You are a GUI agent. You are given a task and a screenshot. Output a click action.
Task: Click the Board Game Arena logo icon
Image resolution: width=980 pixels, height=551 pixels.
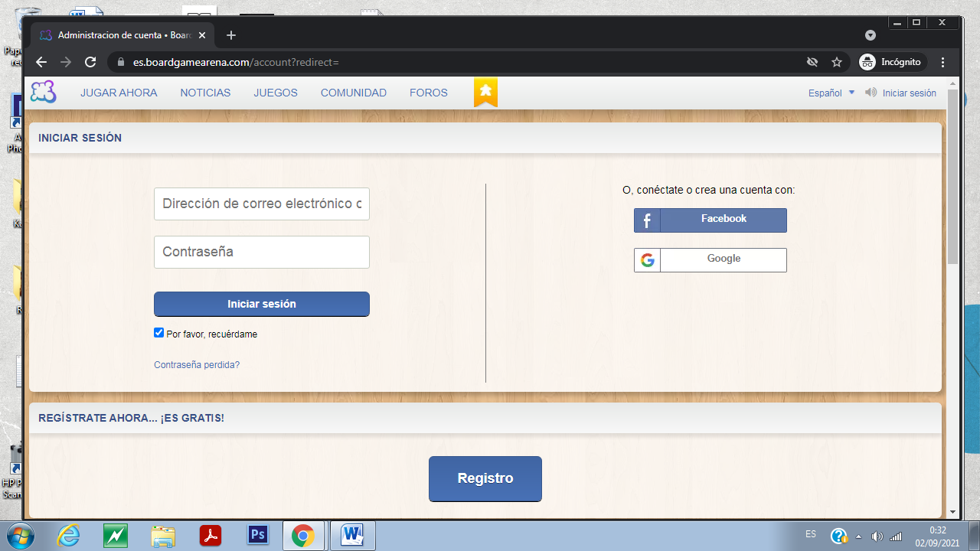click(x=43, y=93)
